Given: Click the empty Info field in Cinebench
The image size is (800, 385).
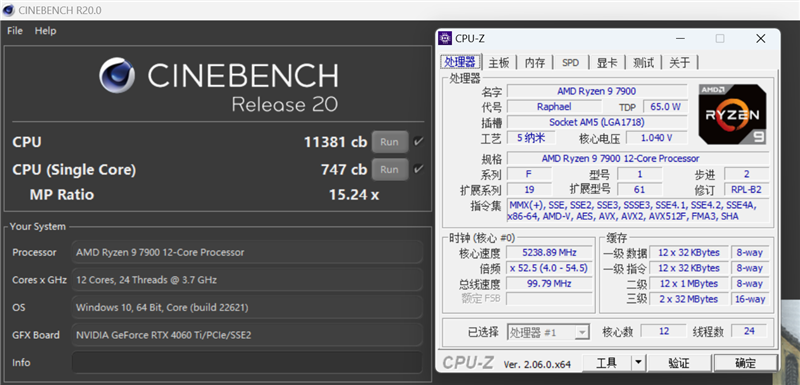Looking at the screenshot, I should 247,363.
